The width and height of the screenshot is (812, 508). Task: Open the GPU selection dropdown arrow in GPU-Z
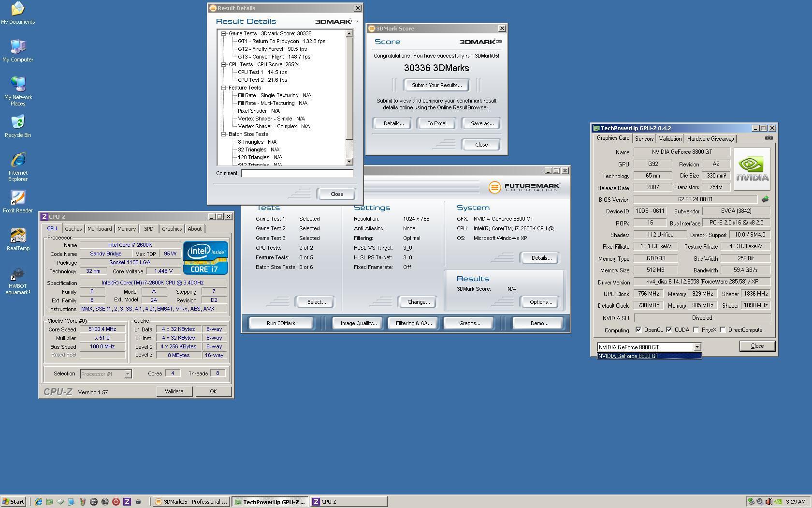click(697, 347)
